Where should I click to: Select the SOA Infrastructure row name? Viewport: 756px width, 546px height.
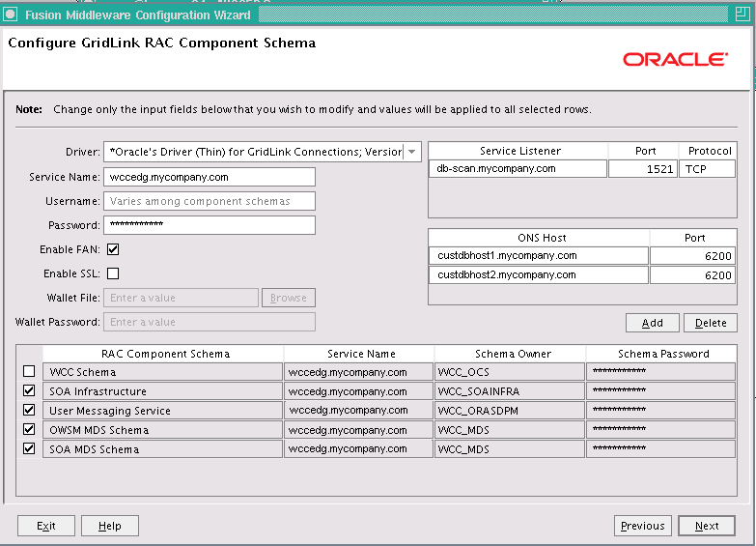click(162, 391)
